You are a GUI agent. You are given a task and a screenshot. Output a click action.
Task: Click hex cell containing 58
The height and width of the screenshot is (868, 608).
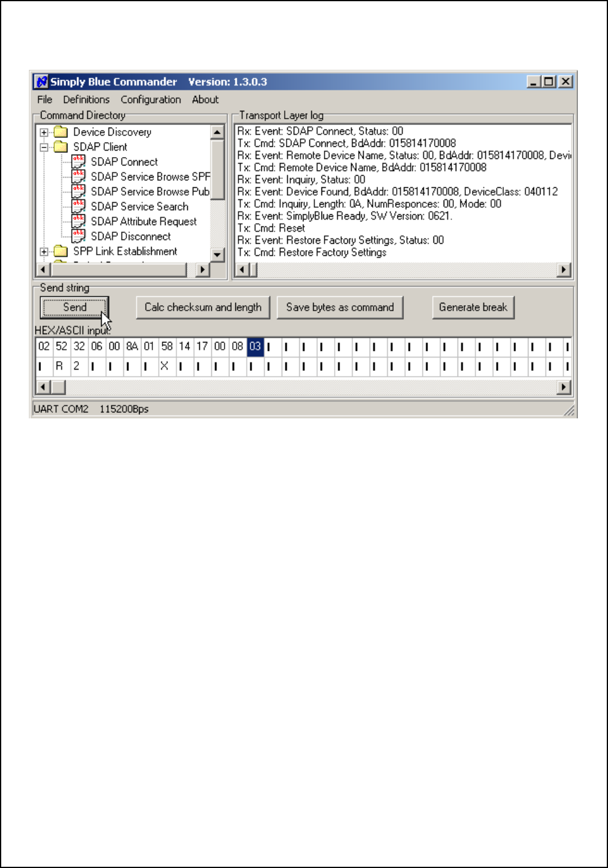167,346
